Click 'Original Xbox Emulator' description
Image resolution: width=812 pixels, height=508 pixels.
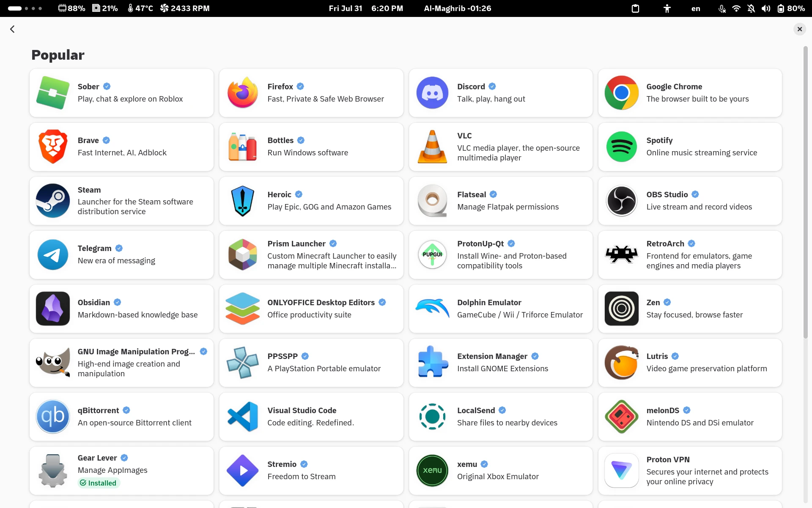[x=498, y=476]
